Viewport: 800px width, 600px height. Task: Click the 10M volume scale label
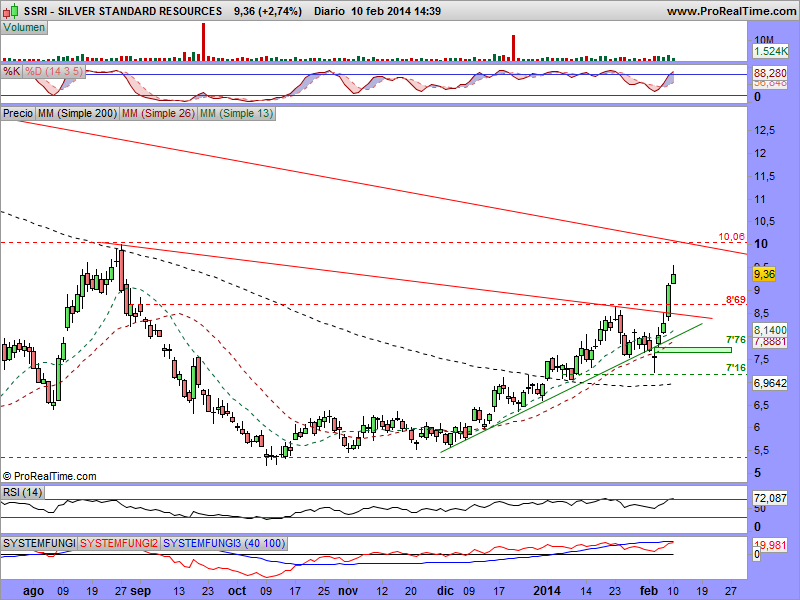click(764, 40)
